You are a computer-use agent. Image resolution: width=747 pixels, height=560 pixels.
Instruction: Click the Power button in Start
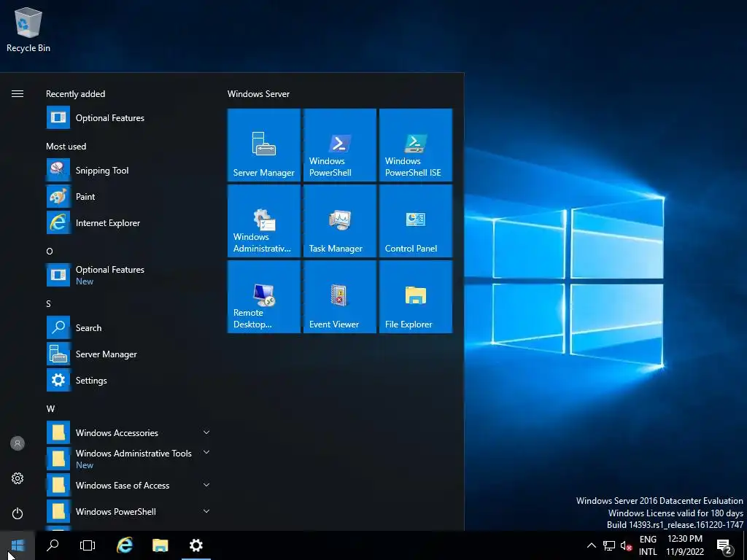[18, 513]
